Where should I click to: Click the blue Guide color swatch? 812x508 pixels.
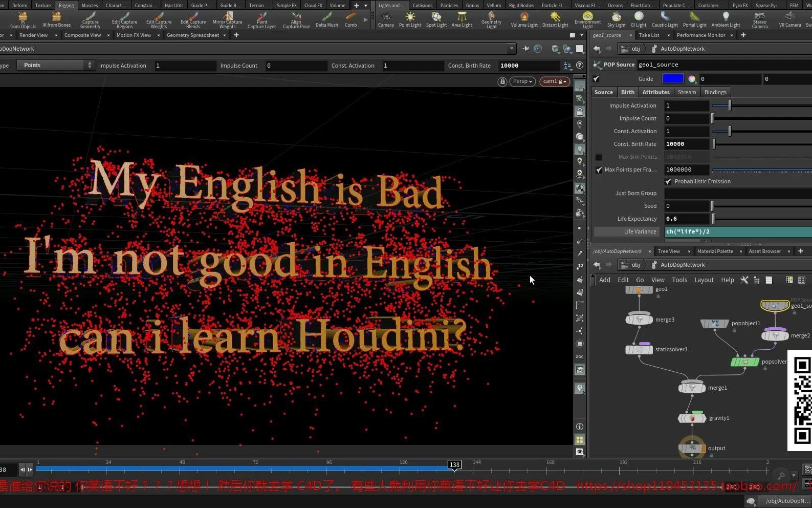(x=673, y=79)
